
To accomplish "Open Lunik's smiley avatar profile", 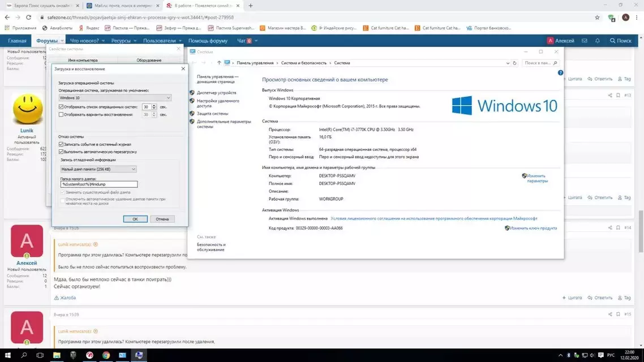I will (x=28, y=109).
